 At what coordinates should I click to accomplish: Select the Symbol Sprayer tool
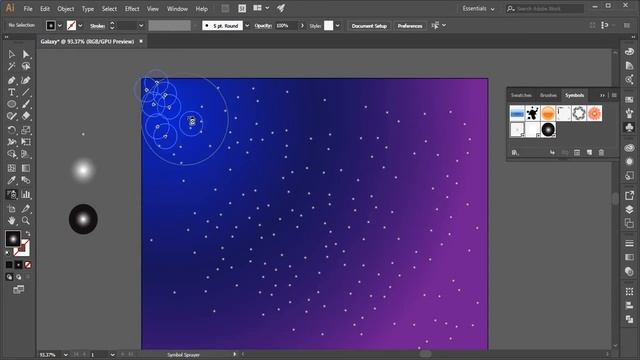pyautogui.click(x=11, y=194)
